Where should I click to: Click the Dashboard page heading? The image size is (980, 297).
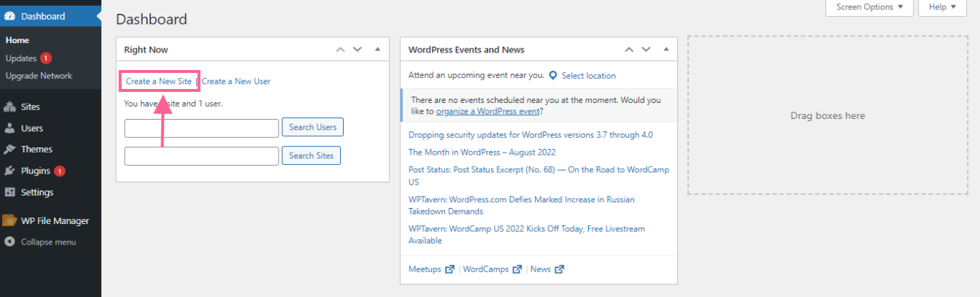click(x=152, y=20)
